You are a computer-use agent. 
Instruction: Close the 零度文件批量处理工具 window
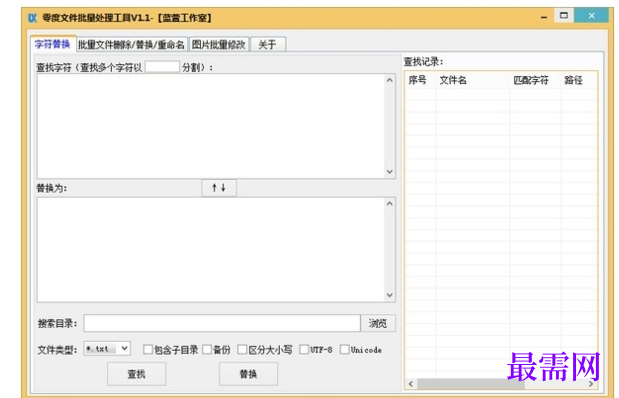591,16
